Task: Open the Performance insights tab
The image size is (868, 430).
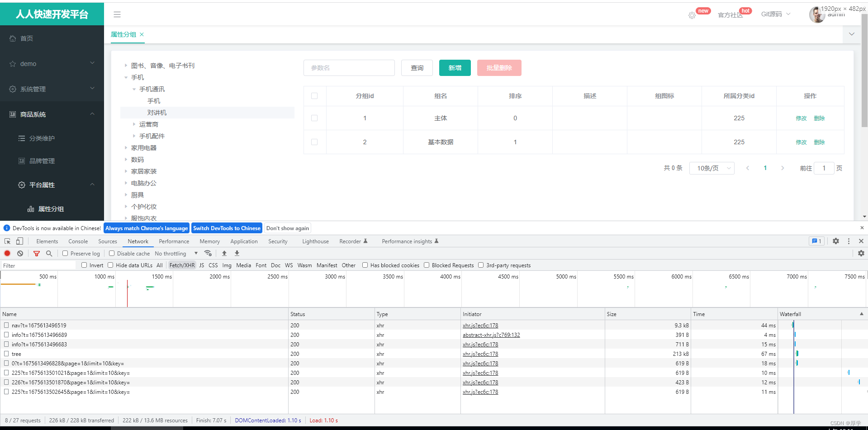Action: pyautogui.click(x=410, y=241)
